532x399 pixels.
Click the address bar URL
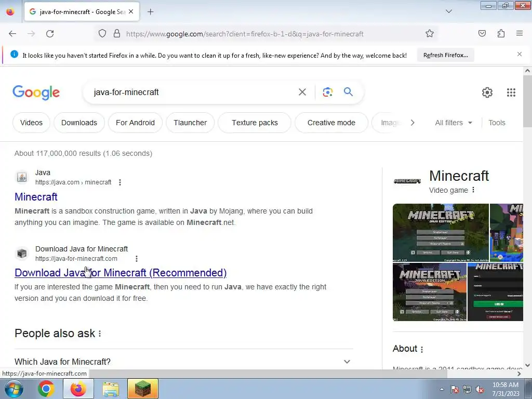click(x=245, y=34)
